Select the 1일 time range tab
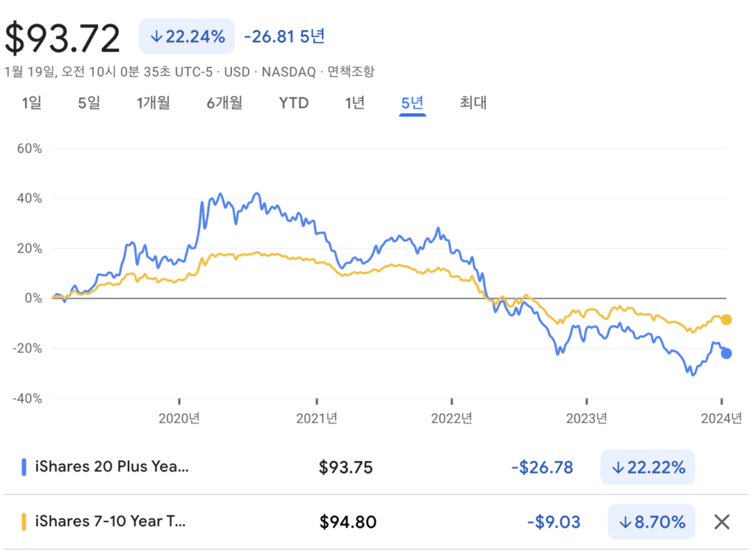Image resolution: width=756 pixels, height=557 pixels. [x=32, y=103]
